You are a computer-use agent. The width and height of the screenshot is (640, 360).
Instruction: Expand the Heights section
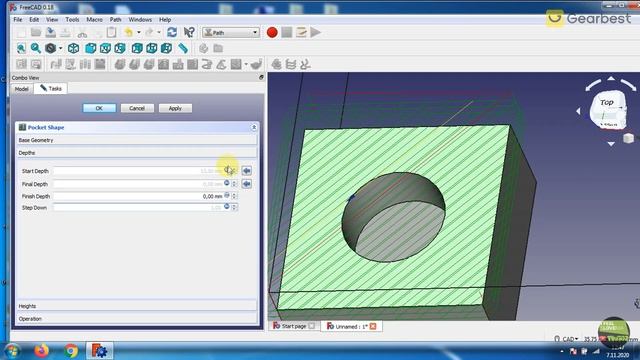tap(137, 306)
